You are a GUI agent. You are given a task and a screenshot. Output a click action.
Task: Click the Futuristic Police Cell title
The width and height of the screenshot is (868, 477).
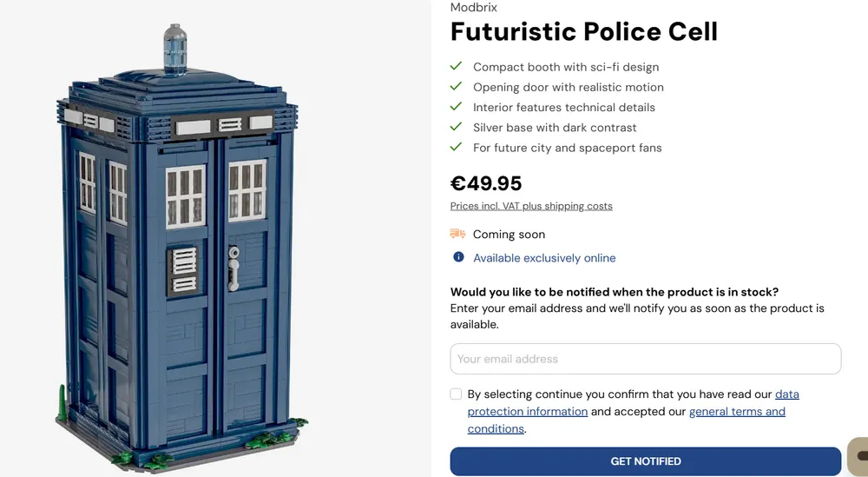[584, 31]
